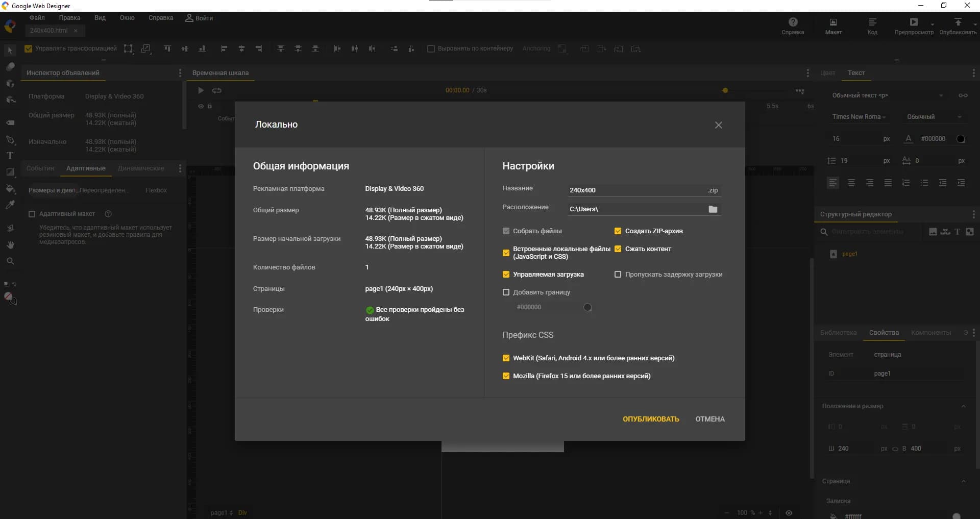Click the ОТМЕНА button
Screen dimensions: 980x519
click(710, 419)
